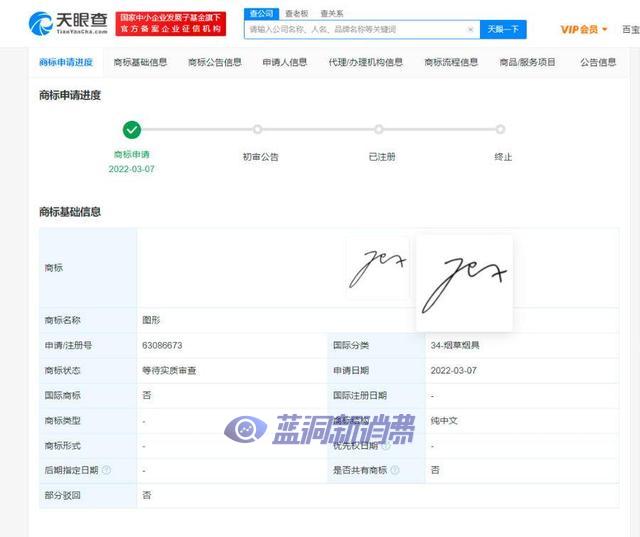Select the 代理/办理机构信息 tab
Screen dimensions: 640x537
pos(366,62)
